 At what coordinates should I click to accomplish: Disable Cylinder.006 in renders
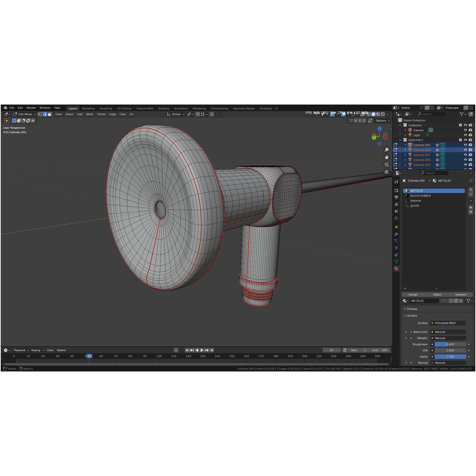[471, 150]
